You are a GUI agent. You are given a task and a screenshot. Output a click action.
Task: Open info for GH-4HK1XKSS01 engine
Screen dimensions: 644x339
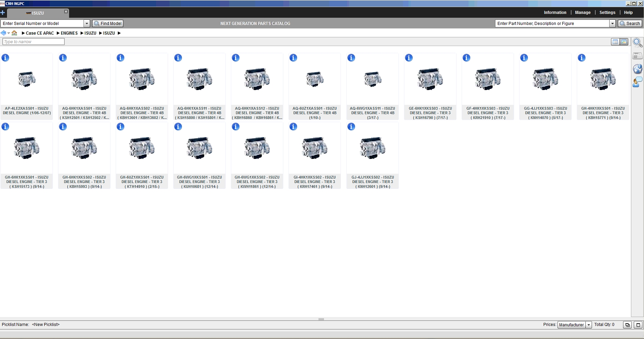(582, 58)
